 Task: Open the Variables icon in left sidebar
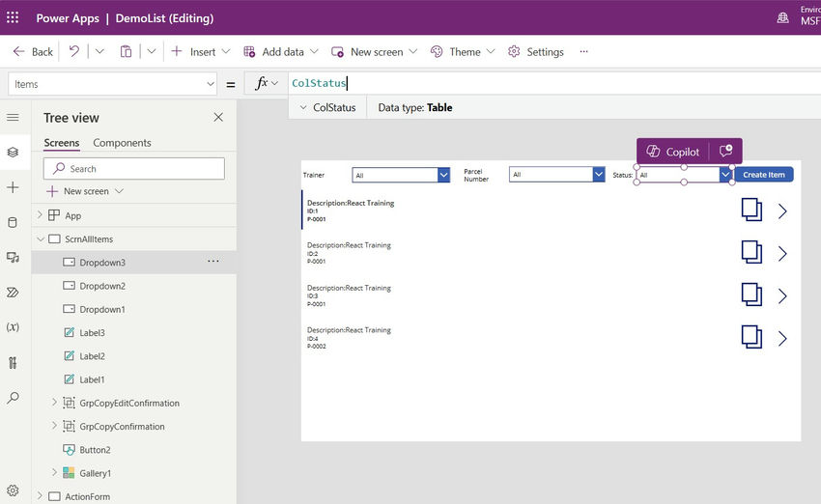13,327
